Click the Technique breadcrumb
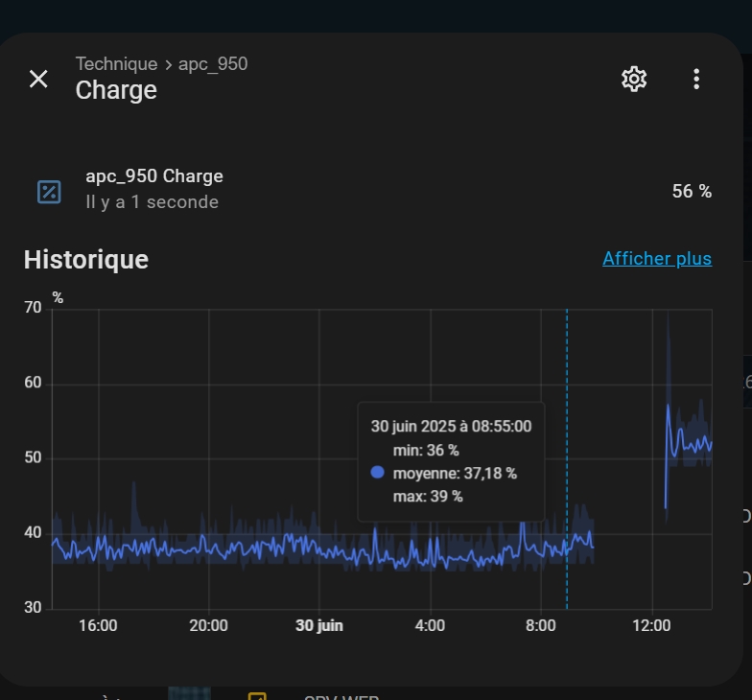Image resolution: width=752 pixels, height=700 pixels. tap(116, 64)
